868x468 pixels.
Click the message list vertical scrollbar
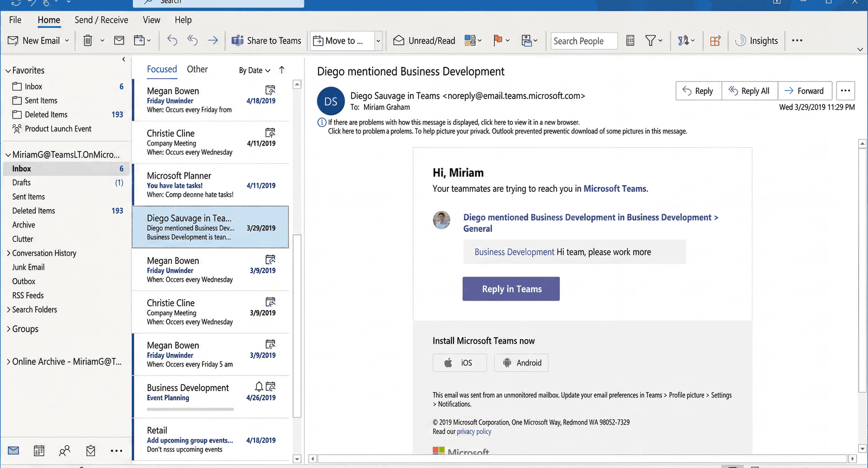pyautogui.click(x=297, y=326)
